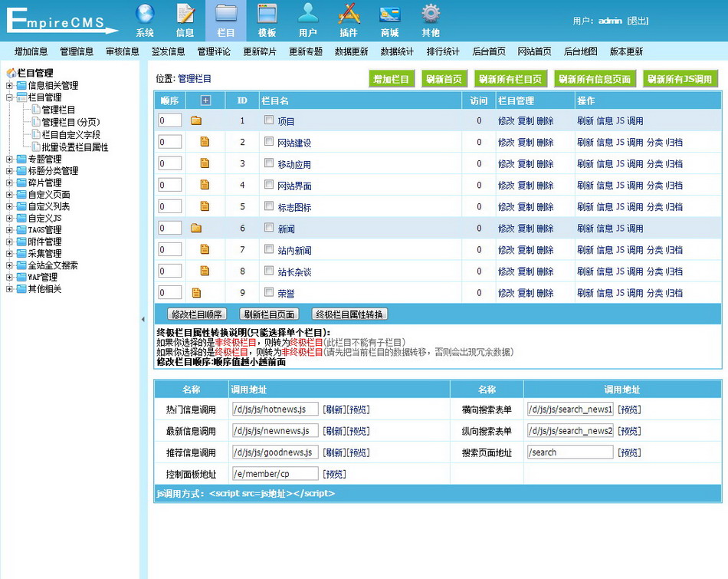This screenshot has width=728, height=579.
Task: Expand the 信息相关管理 tree node
Action: (9, 86)
